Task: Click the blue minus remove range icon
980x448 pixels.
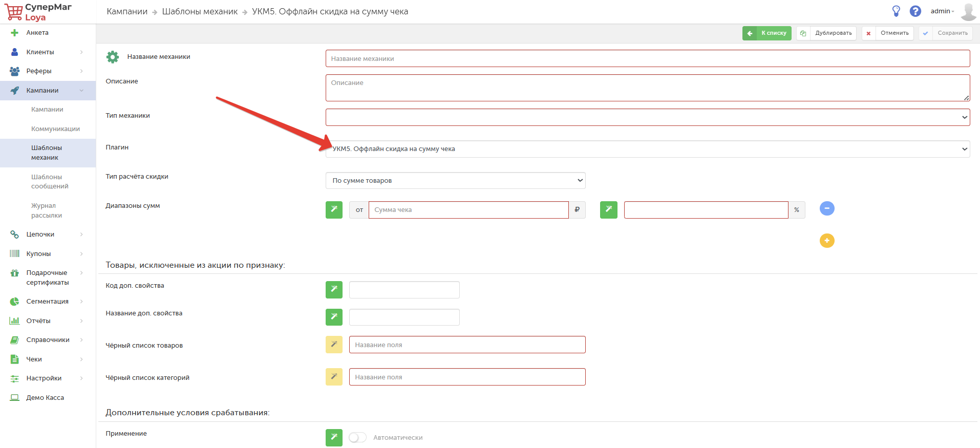Action: pyautogui.click(x=827, y=208)
